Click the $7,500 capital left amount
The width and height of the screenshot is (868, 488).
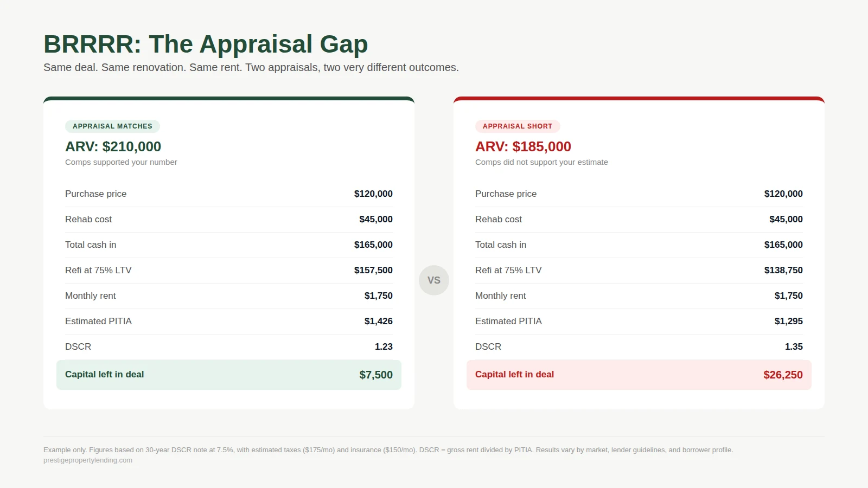coord(376,375)
